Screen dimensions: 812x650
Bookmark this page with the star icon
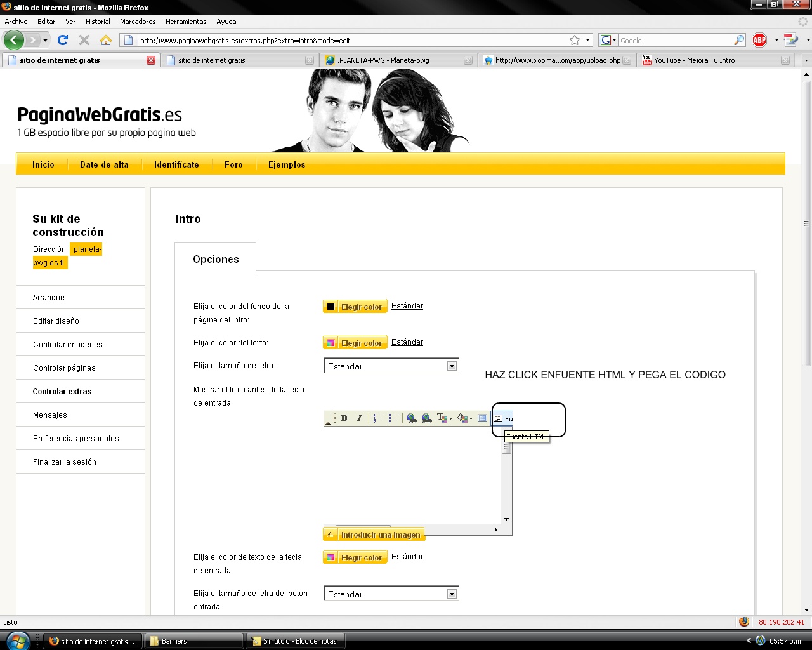point(575,40)
